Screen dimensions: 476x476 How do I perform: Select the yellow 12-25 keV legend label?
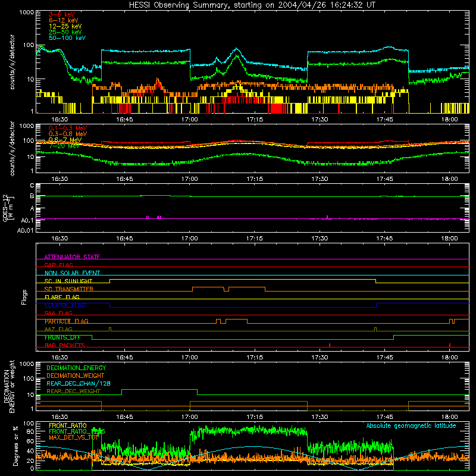click(x=65, y=26)
